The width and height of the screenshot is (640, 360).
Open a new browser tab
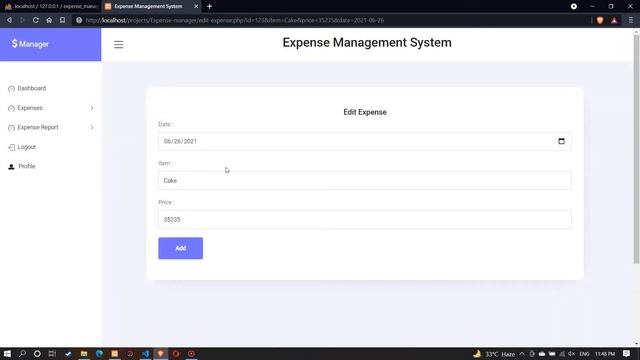pyautogui.click(x=209, y=6)
